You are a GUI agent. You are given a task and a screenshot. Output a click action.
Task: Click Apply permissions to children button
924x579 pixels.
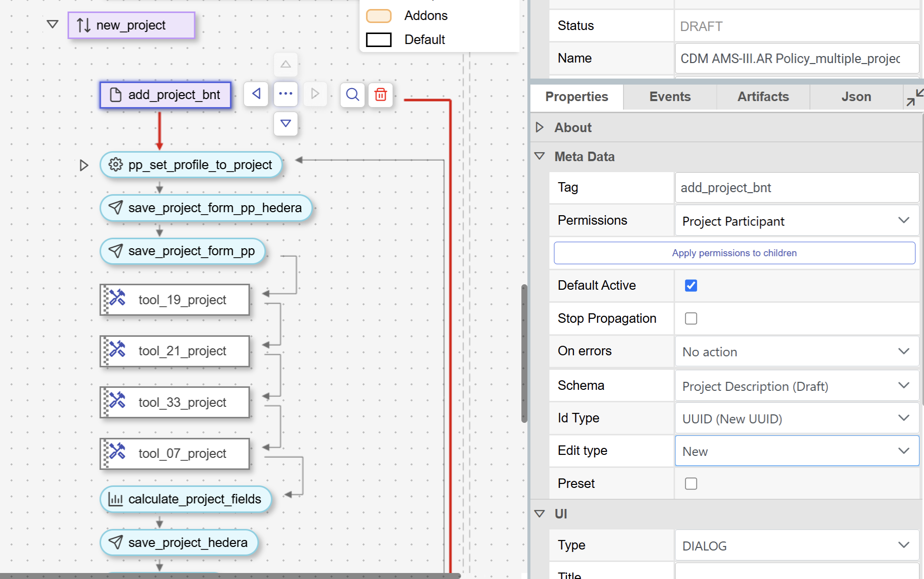[734, 253]
